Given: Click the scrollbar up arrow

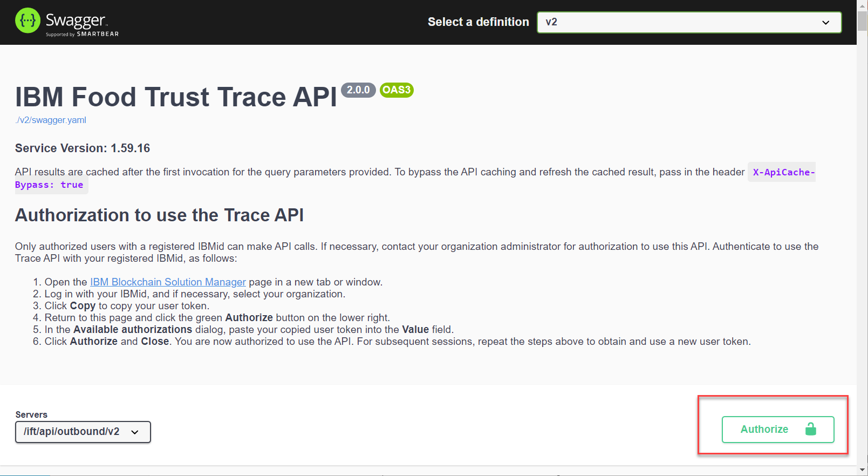Looking at the screenshot, I should pos(863,5).
